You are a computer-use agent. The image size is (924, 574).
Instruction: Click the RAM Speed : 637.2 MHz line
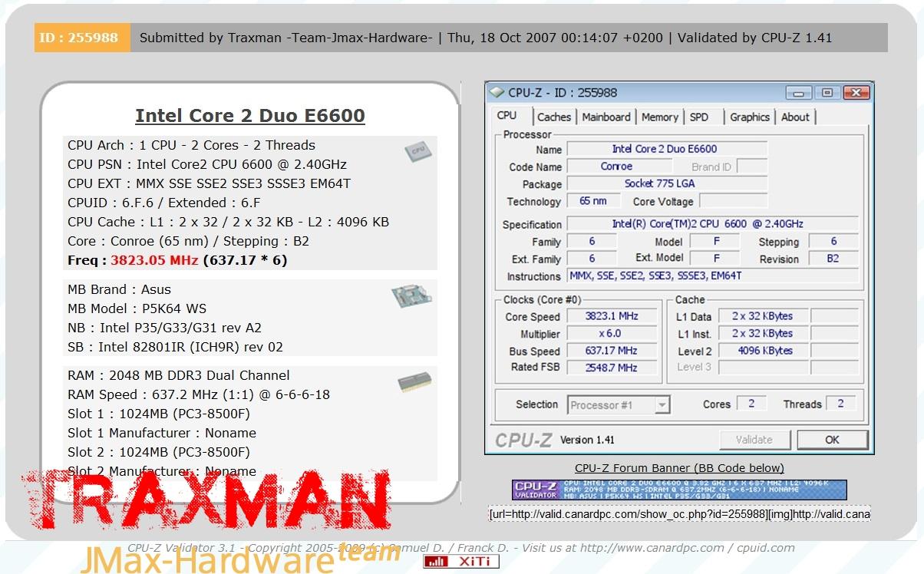tap(199, 394)
